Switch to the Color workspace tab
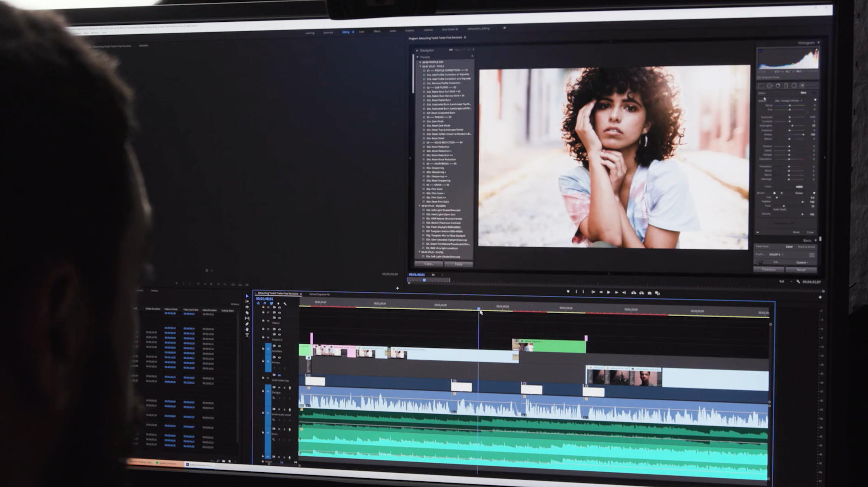The height and width of the screenshot is (487, 868). (361, 32)
